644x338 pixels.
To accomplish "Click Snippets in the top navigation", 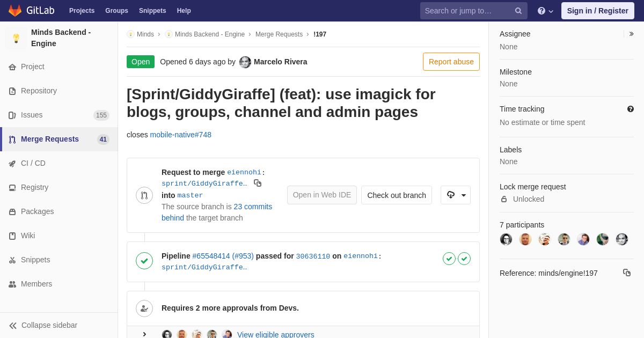I will pos(152,11).
